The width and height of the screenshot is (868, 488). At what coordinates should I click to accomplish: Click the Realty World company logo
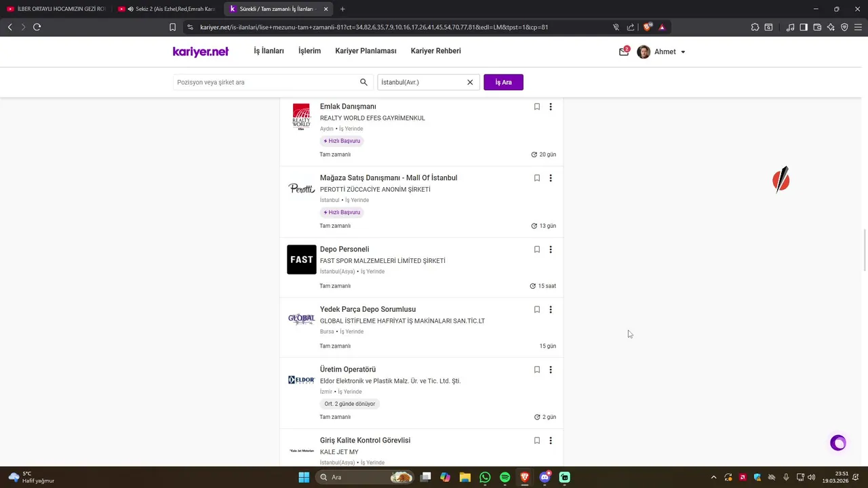pyautogui.click(x=301, y=117)
